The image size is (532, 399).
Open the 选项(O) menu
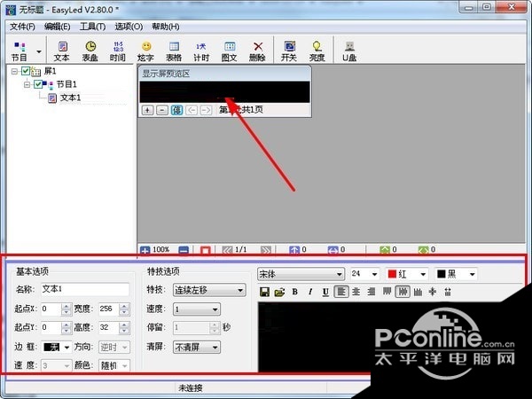[x=129, y=27]
